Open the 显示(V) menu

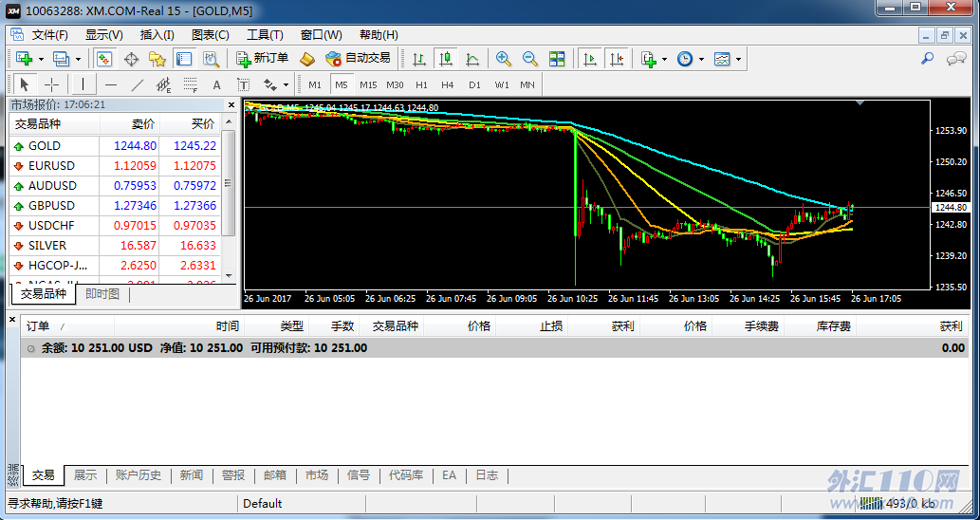[104, 35]
